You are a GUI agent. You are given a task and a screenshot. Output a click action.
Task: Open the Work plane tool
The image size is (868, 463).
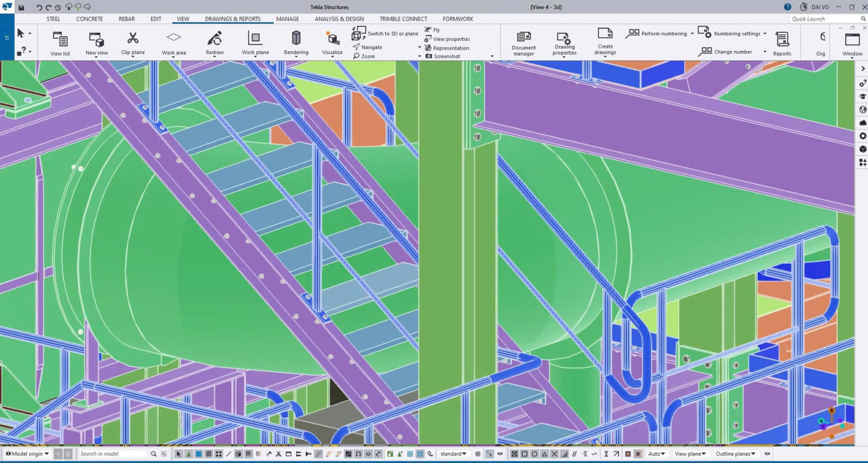coord(255,43)
